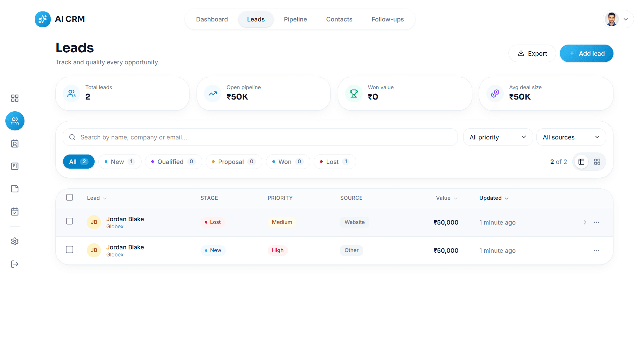Open the All priority dropdown
Image resolution: width=644 pixels, height=362 pixels.
coord(498,137)
